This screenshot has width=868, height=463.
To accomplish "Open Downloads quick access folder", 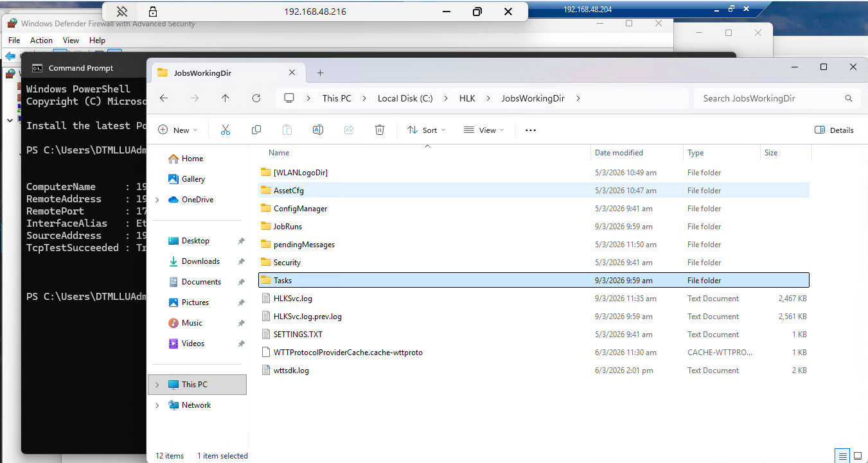I will tap(200, 261).
